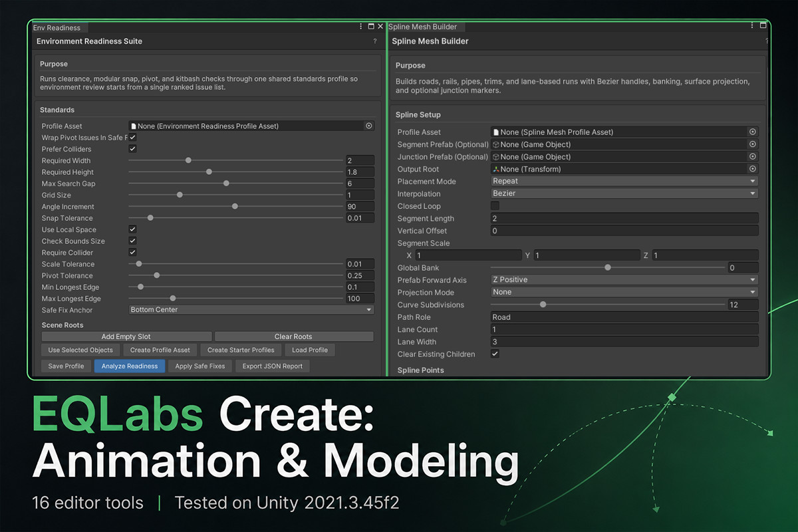Viewport: 798px width, 532px height.
Task: Click the Max Longest Edge slider handle
Action: (172, 299)
